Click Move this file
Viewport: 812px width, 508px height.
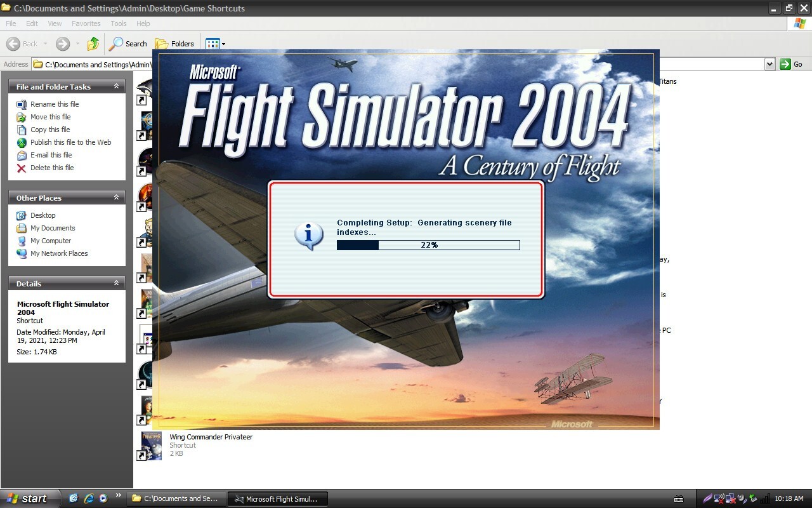point(51,117)
